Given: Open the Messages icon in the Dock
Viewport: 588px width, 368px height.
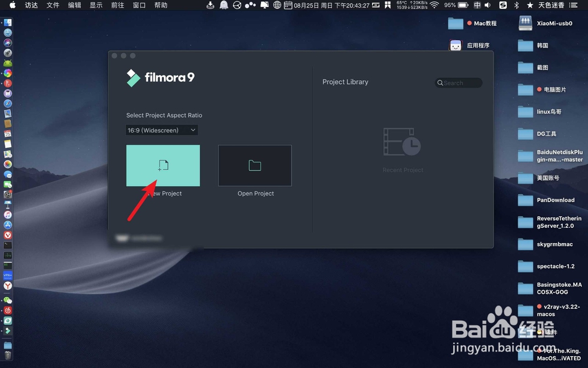Looking at the screenshot, I should (8, 174).
